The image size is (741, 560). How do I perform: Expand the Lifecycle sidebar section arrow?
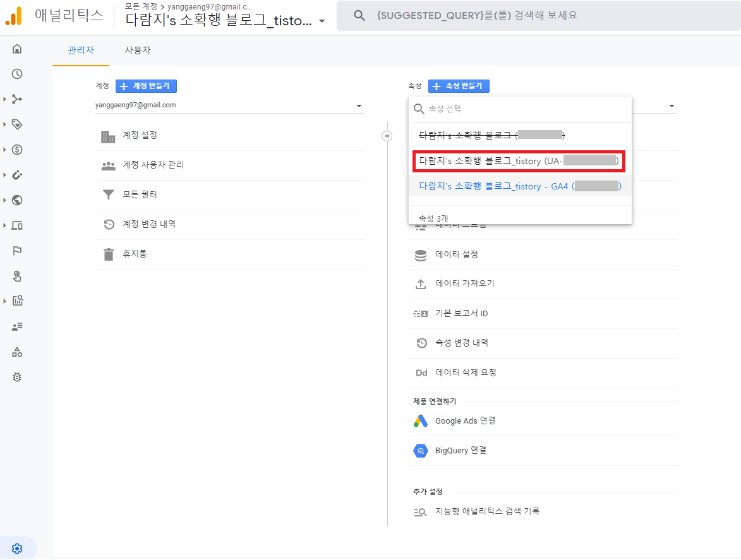[x=4, y=99]
